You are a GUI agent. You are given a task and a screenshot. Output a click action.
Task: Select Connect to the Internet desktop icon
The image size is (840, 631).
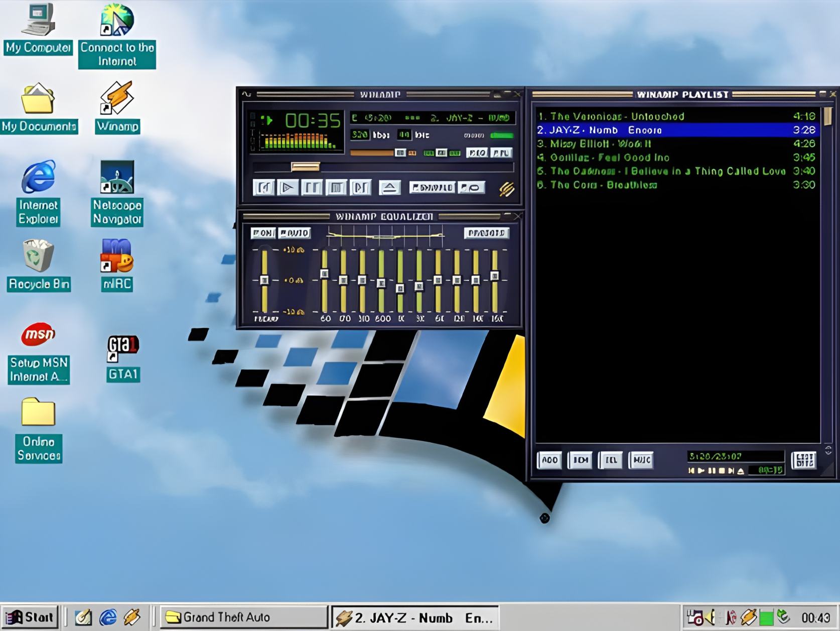117,35
